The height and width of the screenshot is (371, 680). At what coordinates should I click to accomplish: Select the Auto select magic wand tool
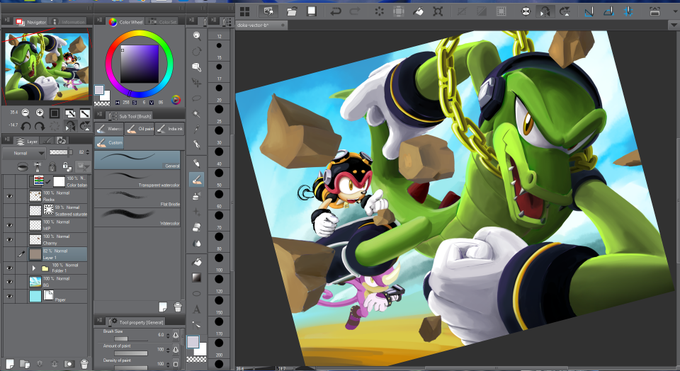tap(197, 114)
